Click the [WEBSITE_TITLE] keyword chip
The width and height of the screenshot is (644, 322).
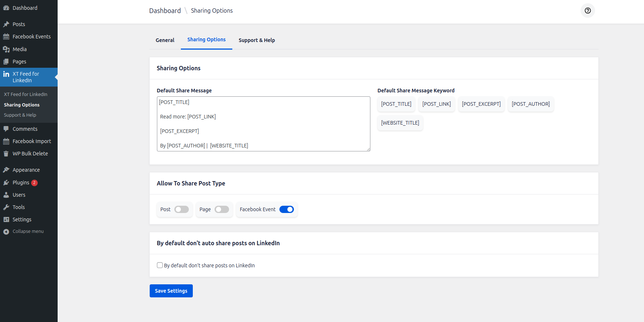click(400, 123)
